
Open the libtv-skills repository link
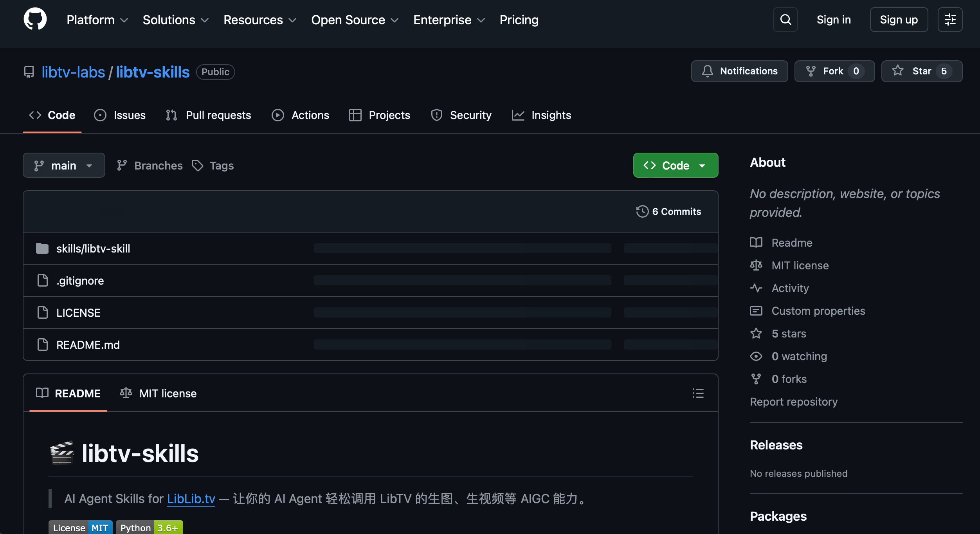pos(153,72)
